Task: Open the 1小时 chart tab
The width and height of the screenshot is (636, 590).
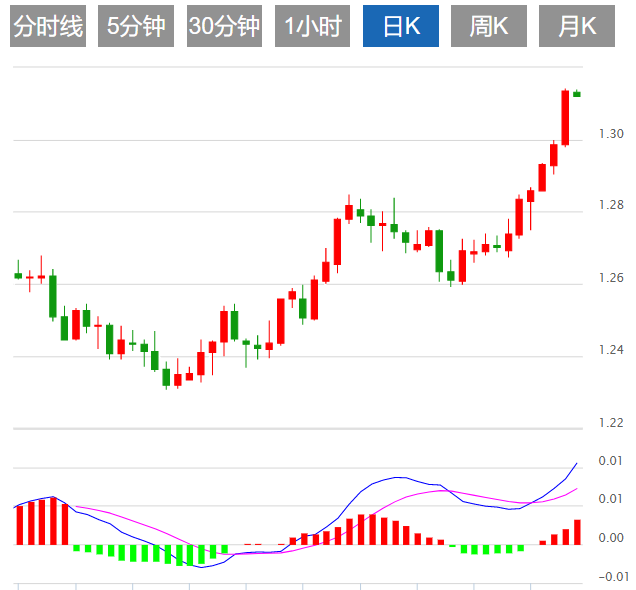Action: click(x=312, y=26)
